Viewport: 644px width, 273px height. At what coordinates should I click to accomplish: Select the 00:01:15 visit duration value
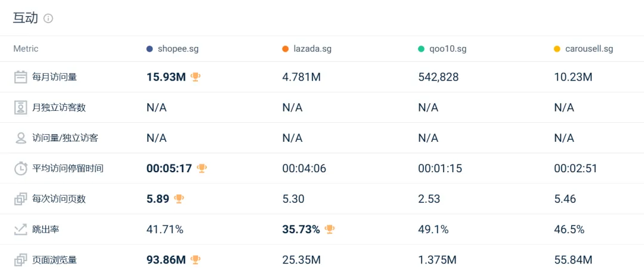click(x=440, y=168)
